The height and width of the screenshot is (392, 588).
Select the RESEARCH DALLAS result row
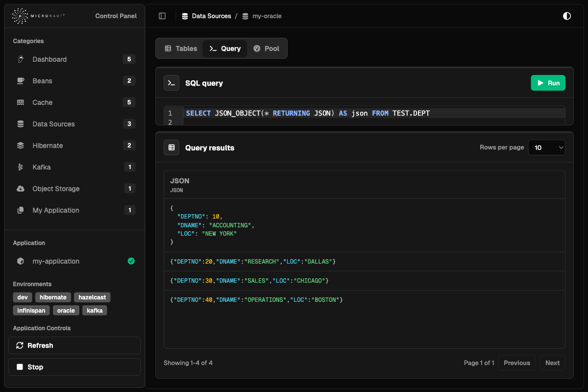(x=364, y=262)
